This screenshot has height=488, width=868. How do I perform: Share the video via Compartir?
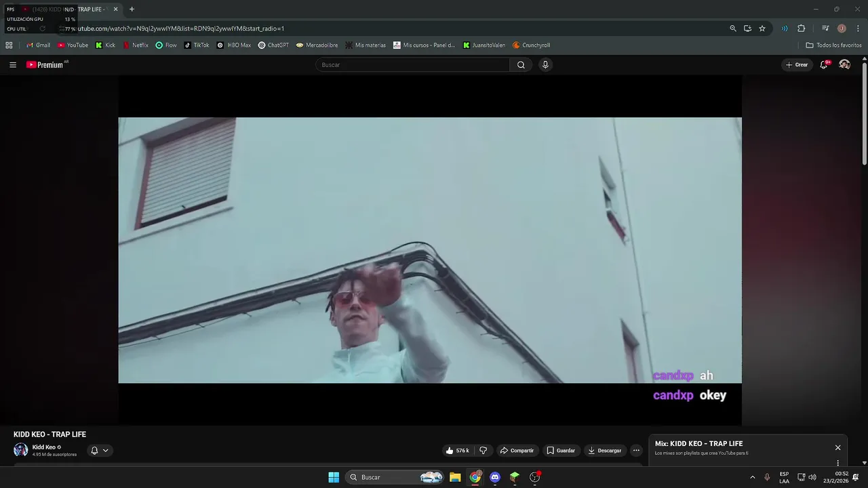point(517,451)
